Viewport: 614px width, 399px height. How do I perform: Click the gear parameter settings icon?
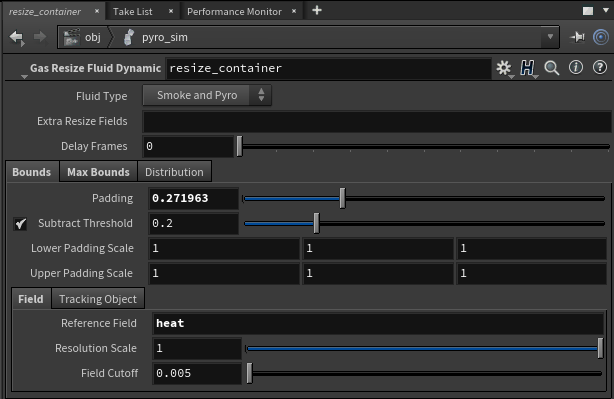[504, 68]
